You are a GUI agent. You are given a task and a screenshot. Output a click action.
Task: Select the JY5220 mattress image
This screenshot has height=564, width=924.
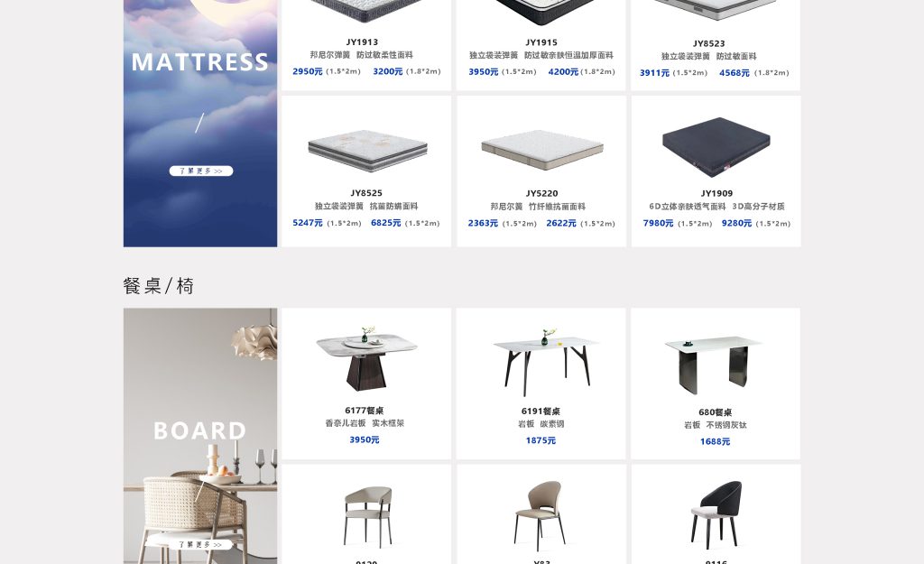pyautogui.click(x=542, y=150)
